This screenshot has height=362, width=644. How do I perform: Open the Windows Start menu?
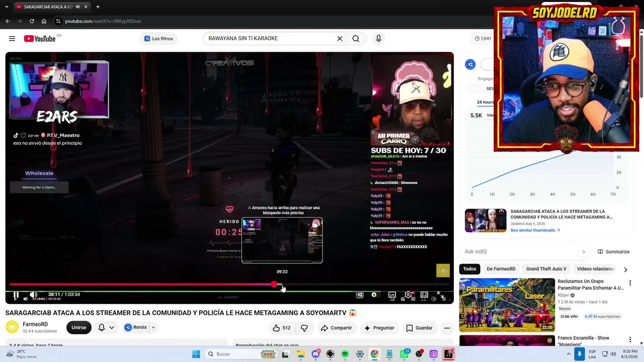(196, 354)
